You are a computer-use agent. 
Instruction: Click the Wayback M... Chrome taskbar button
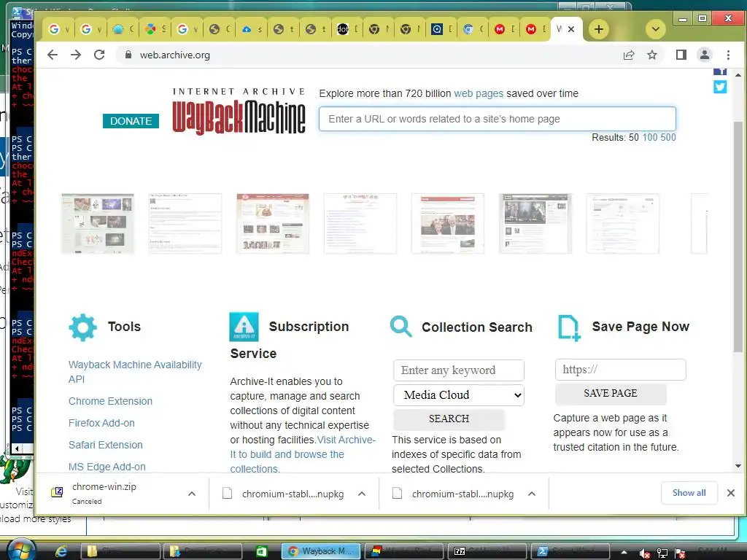coord(321,551)
